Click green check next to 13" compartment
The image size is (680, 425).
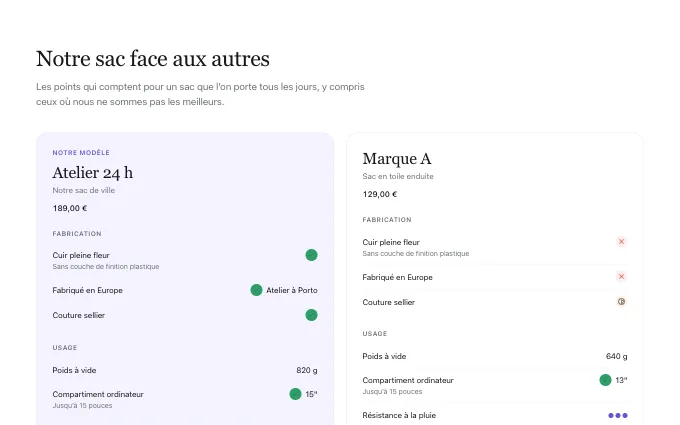click(x=605, y=380)
